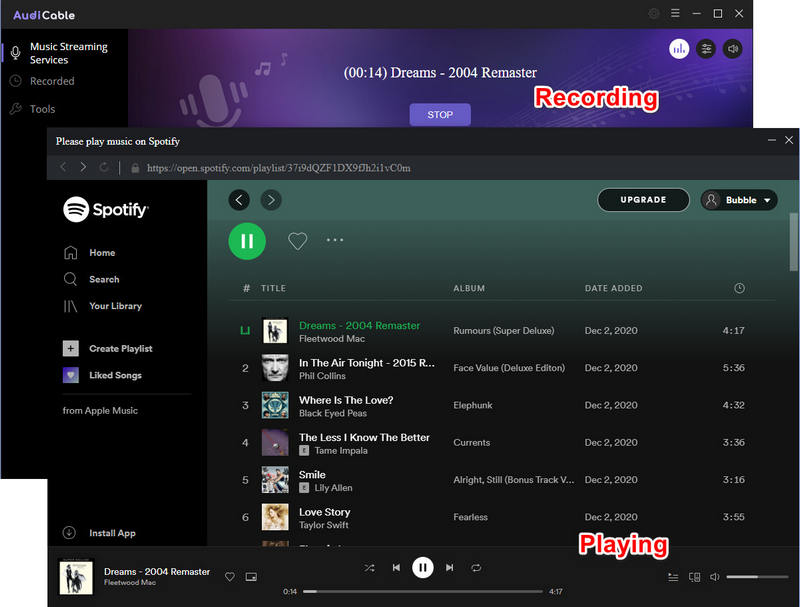The height and width of the screenshot is (607, 800).
Task: Skip to the next track
Action: pos(449,567)
